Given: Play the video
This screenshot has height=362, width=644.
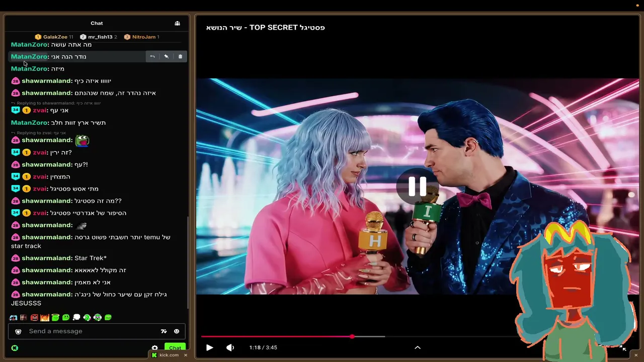Looking at the screenshot, I should click(x=209, y=347).
